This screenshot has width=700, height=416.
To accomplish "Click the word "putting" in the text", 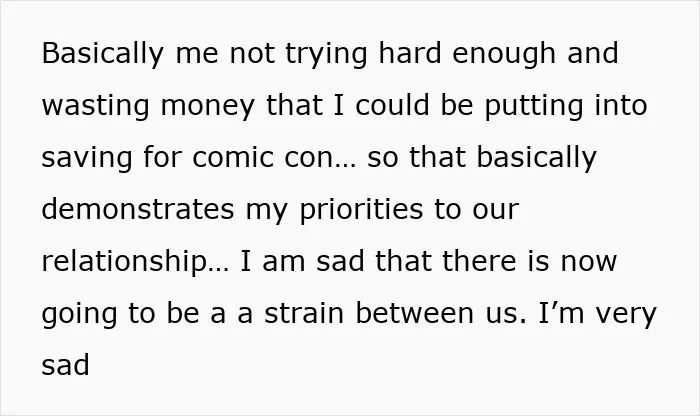I will coord(533,106).
